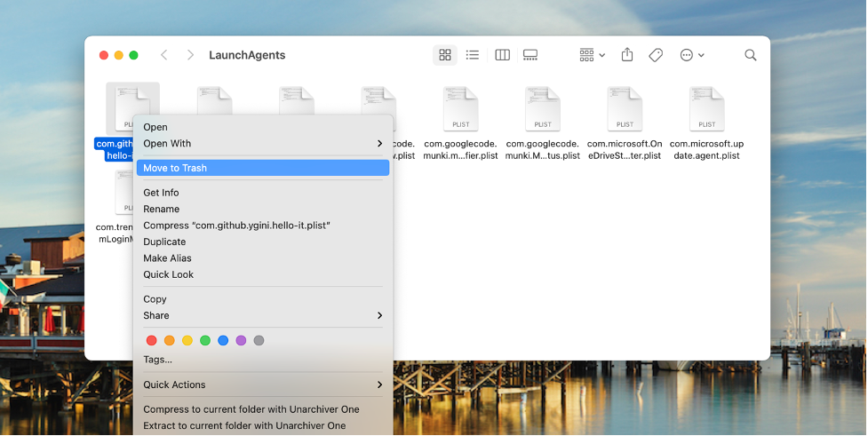Switch to list view
This screenshot has height=436, width=868.
coord(473,55)
